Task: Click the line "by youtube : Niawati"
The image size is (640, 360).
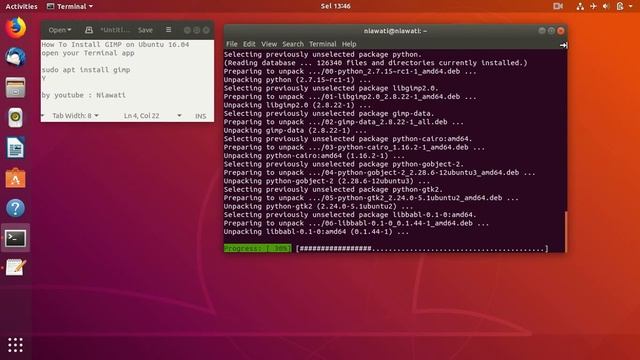Action: click(x=84, y=95)
